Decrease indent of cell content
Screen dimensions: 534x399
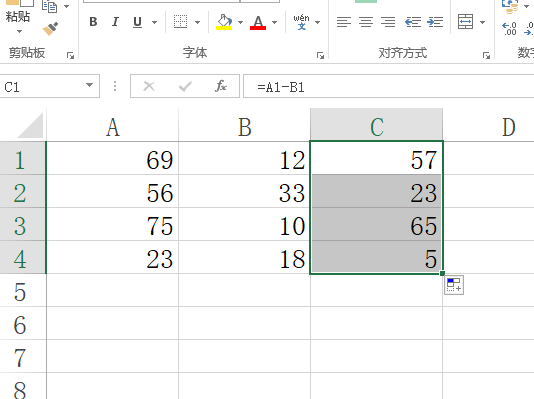point(413,22)
